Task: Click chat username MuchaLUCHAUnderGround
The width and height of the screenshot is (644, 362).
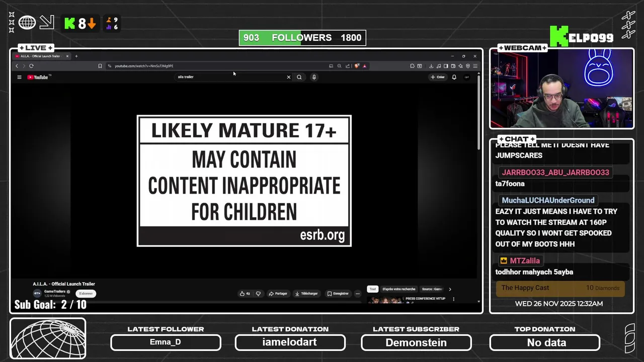Action: 548,200
